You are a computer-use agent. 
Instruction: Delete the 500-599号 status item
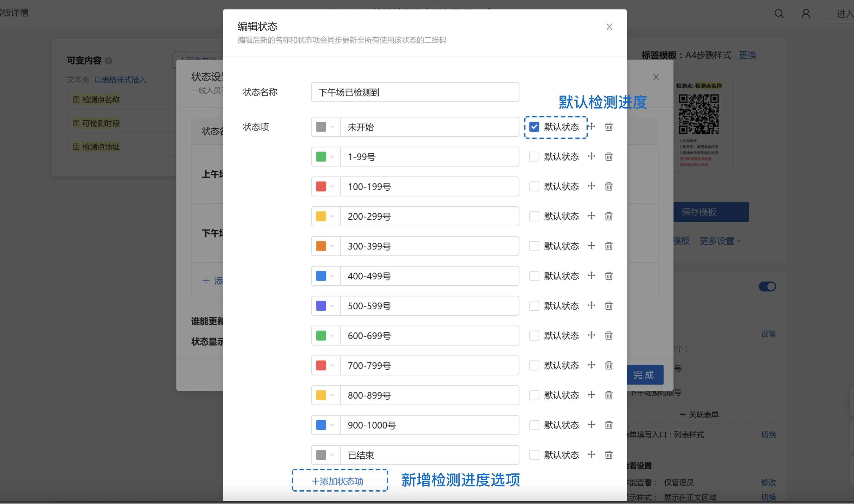pyautogui.click(x=608, y=306)
